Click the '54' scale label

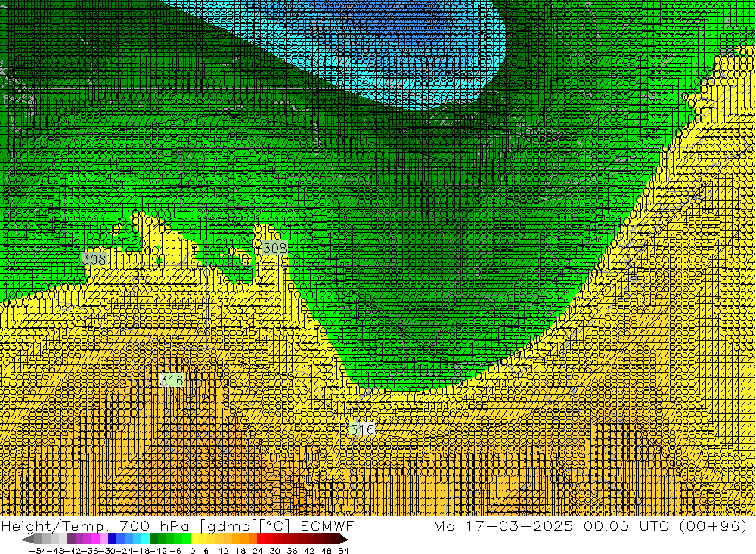(343, 551)
